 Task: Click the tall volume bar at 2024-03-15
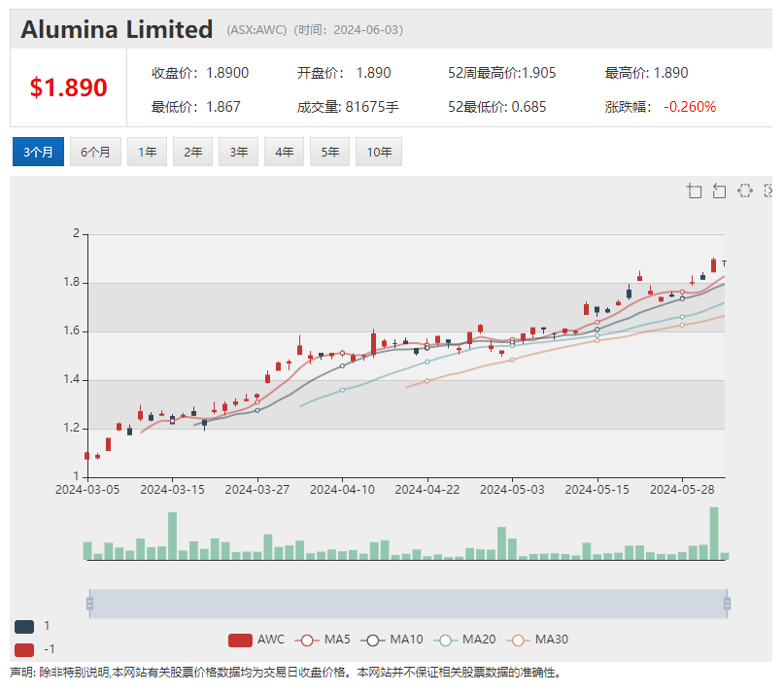point(173,536)
